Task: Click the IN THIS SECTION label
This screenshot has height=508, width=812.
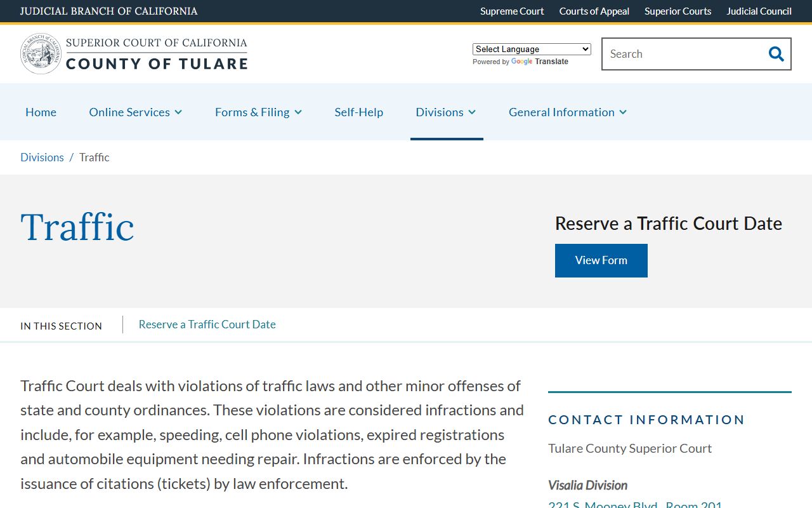Action: [x=61, y=326]
